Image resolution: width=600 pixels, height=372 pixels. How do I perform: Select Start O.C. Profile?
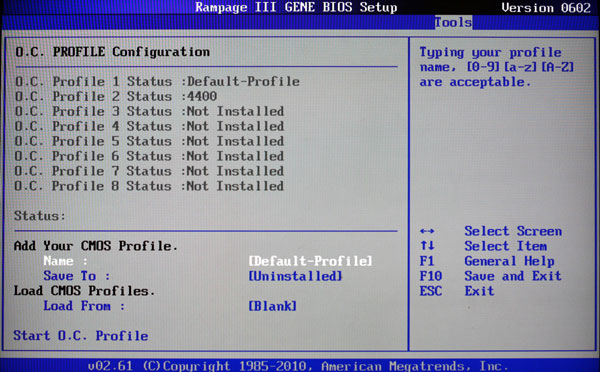pos(81,336)
